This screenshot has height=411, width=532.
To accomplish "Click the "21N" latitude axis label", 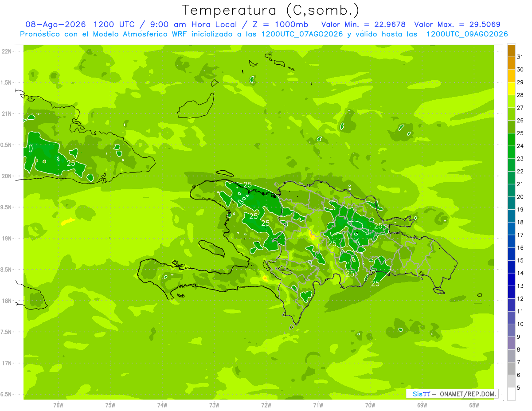I will tap(8, 114).
